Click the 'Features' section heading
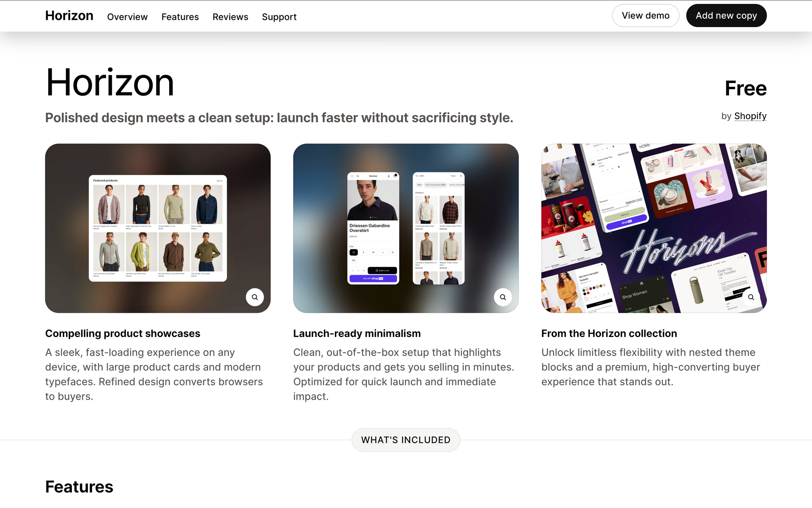 (x=79, y=487)
